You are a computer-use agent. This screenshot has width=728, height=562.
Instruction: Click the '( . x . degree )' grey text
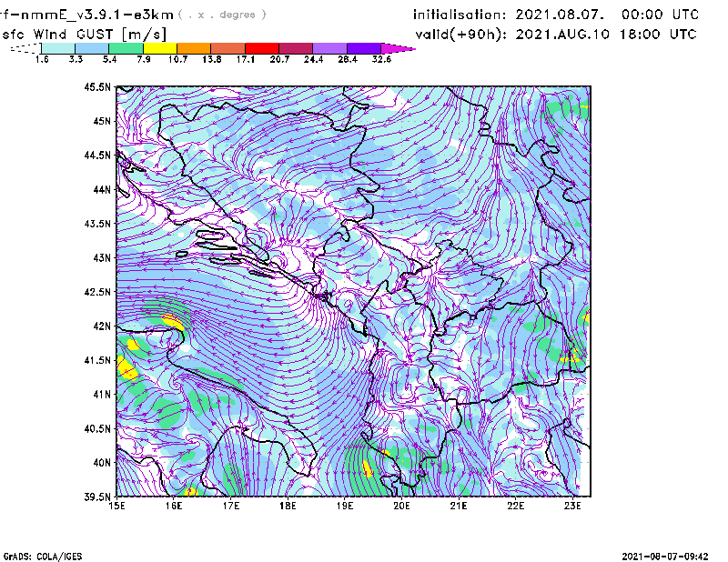pyautogui.click(x=222, y=15)
